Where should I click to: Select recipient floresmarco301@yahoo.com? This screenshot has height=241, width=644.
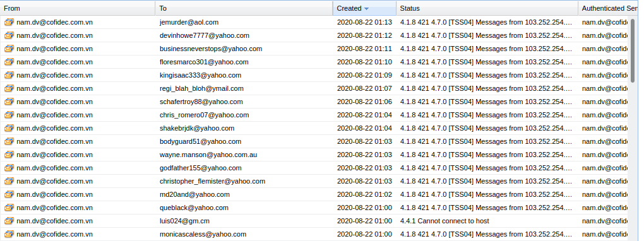point(204,62)
